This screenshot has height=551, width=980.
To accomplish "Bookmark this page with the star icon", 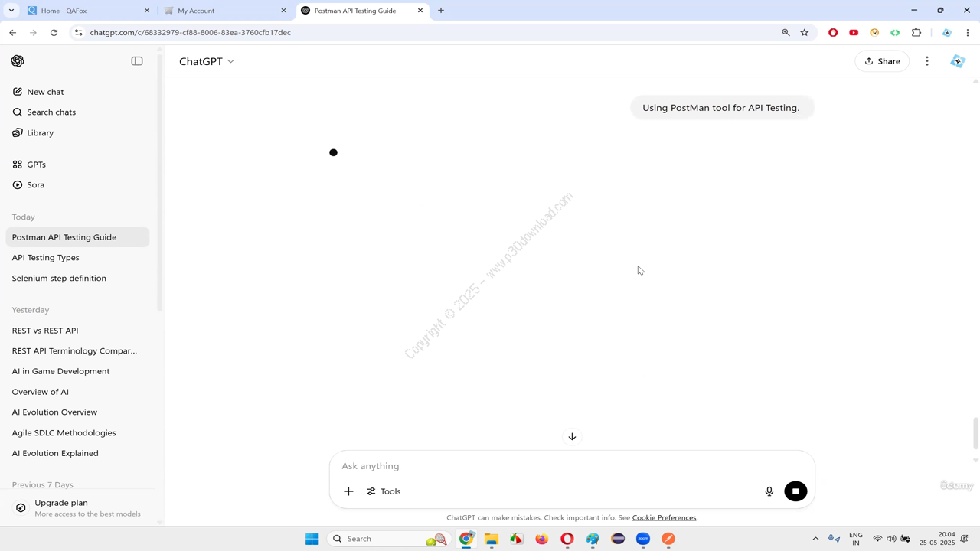I will pyautogui.click(x=805, y=33).
